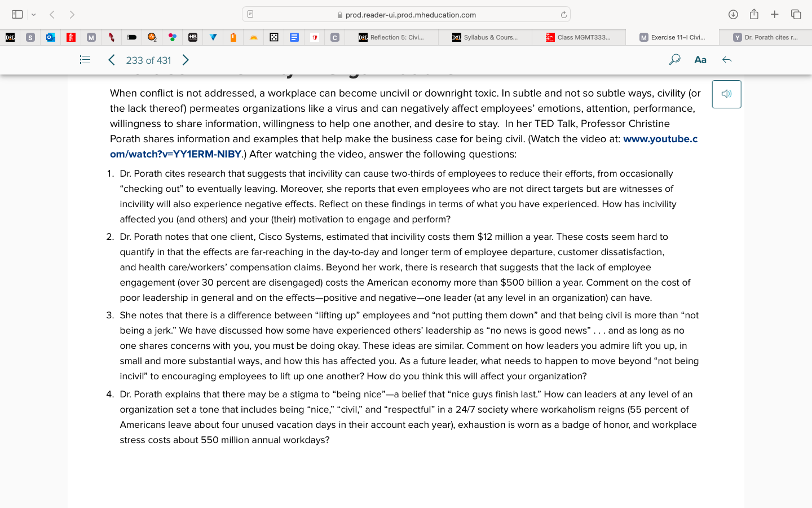Image resolution: width=812 pixels, height=508 pixels.
Task: Switch to the Reflection 5: Civi... tab
Action: click(391, 37)
